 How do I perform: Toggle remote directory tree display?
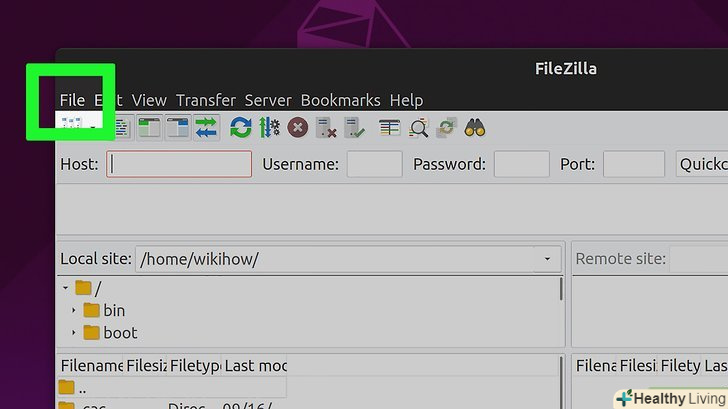(178, 128)
